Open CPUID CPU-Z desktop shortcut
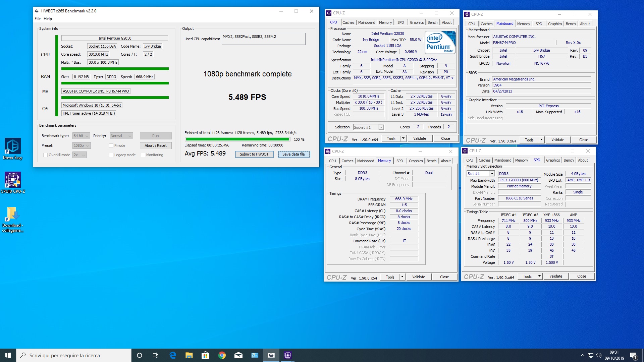The image size is (644, 362). click(13, 183)
